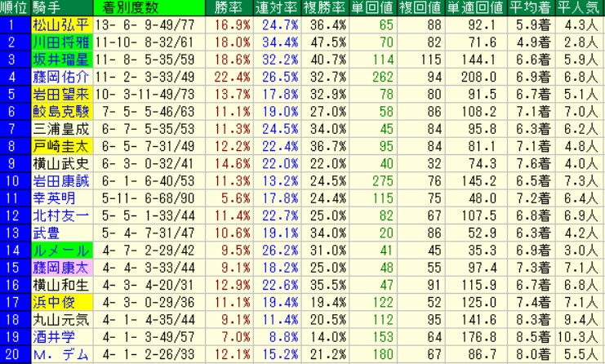Click jockey name 戸崎圭太
Screen dimensions: 605x364
[59, 146]
